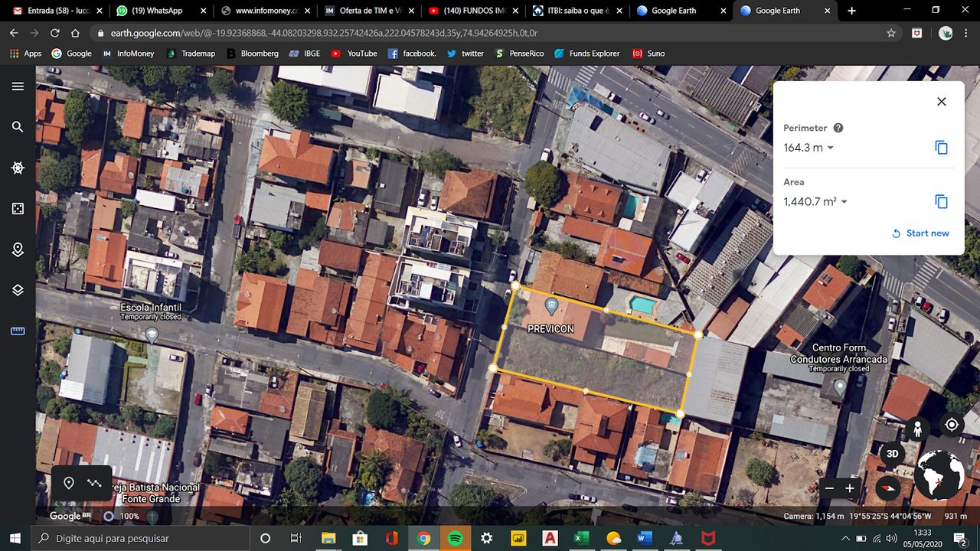Screen dimensions: 980x551
Task: Reset orientation with the compass button
Action: pos(888,488)
